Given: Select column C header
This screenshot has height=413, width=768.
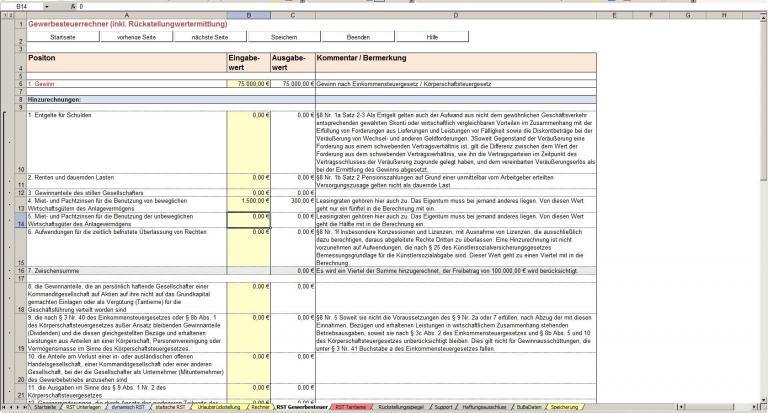Looking at the screenshot, I should click(293, 16).
